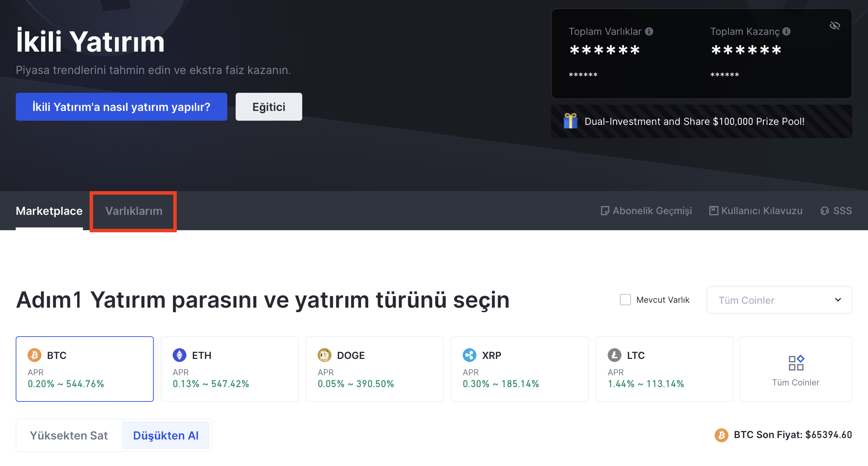The image size is (868, 466).
Task: Switch to Yüksekten Sat option
Action: coord(69,435)
